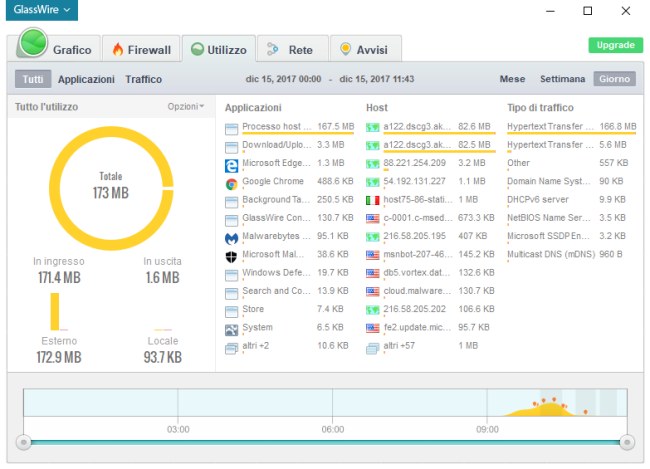The width and height of the screenshot is (650, 469).
Task: Select the right timeline range handle
Action: (x=627, y=442)
